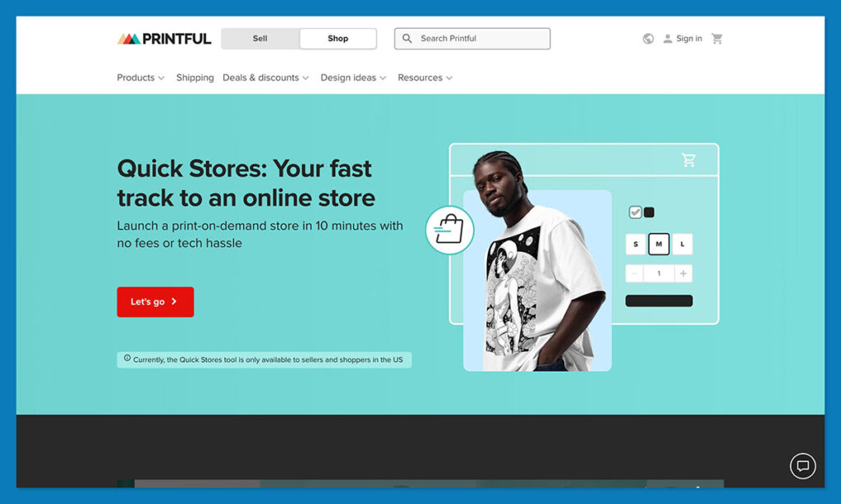
Task: Open the language globe icon
Action: (648, 39)
